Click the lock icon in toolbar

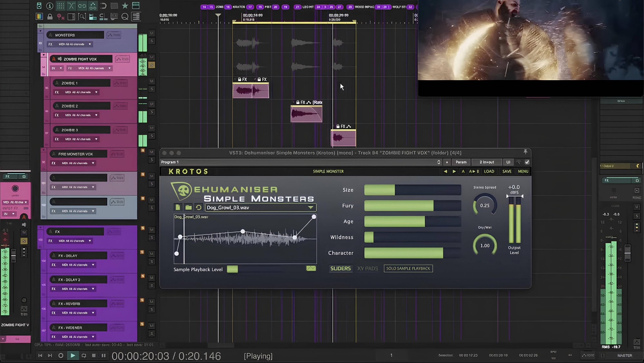coord(50,17)
